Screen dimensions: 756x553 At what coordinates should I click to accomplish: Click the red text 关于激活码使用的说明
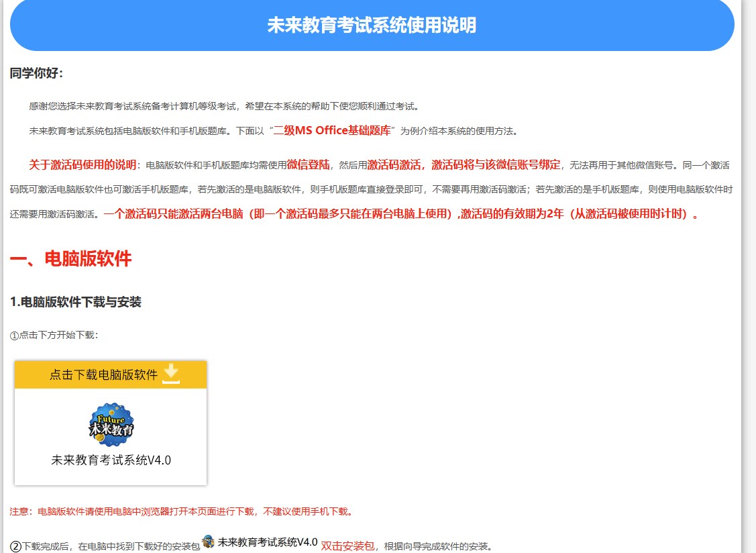pyautogui.click(x=83, y=165)
